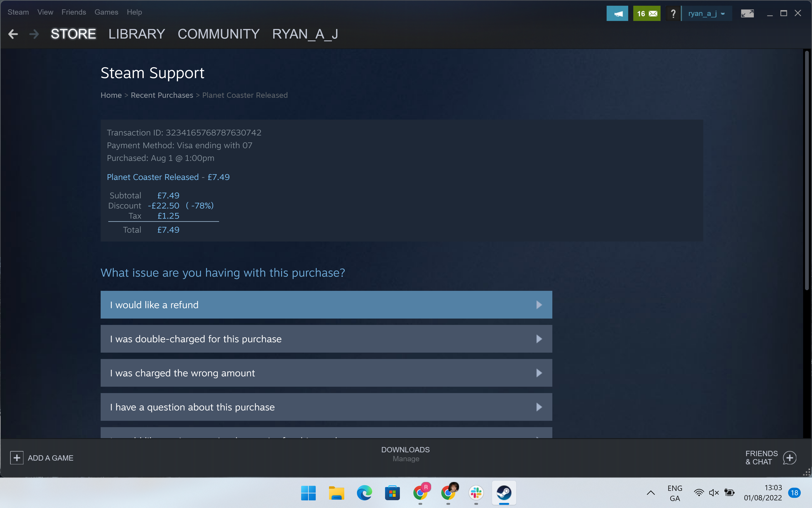Open Friends & Chat bubble icon
Viewport: 812px width, 508px height.
(790, 458)
